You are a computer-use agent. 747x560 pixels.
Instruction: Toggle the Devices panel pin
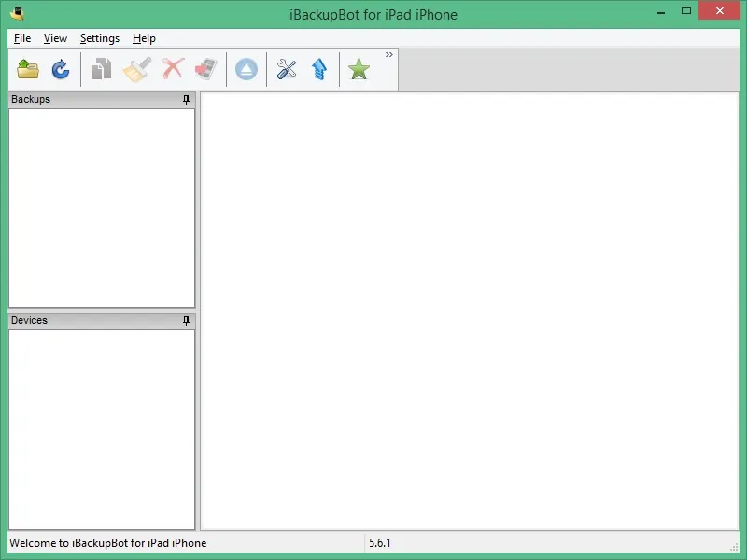point(186,320)
